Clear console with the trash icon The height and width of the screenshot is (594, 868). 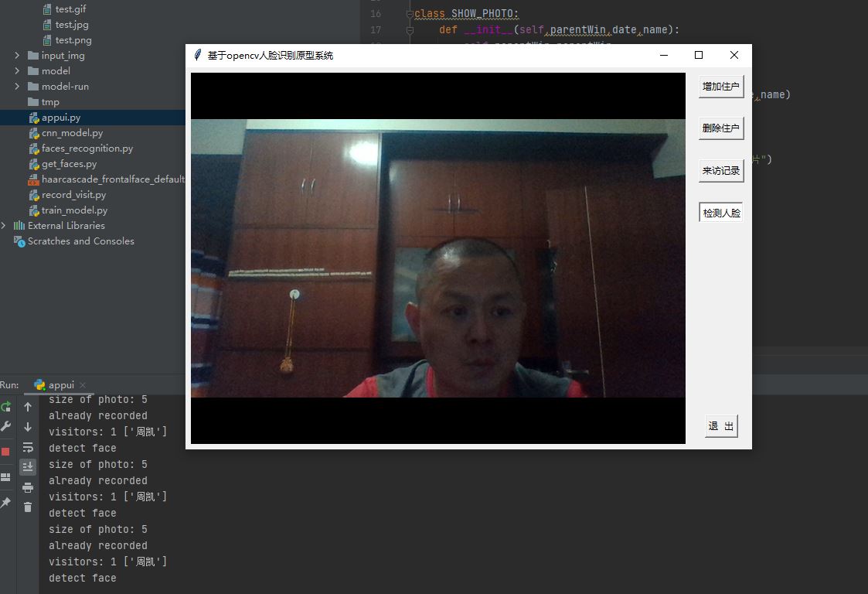[x=28, y=507]
